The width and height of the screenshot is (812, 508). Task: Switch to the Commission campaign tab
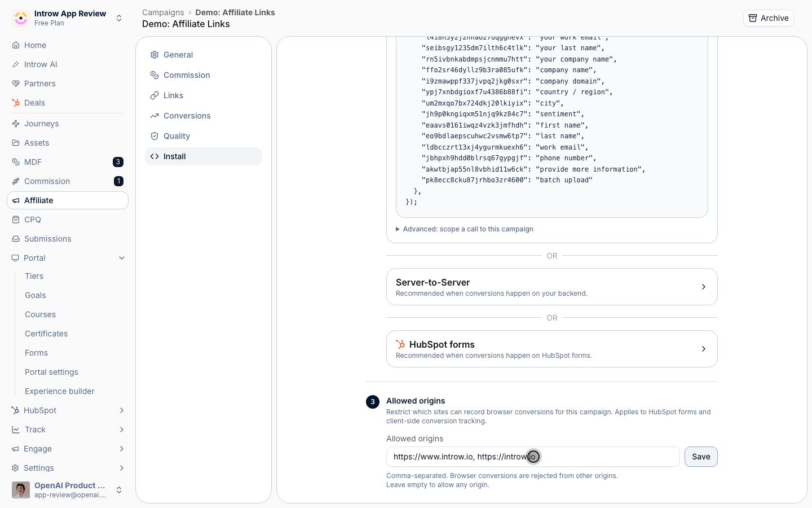tap(204, 75)
